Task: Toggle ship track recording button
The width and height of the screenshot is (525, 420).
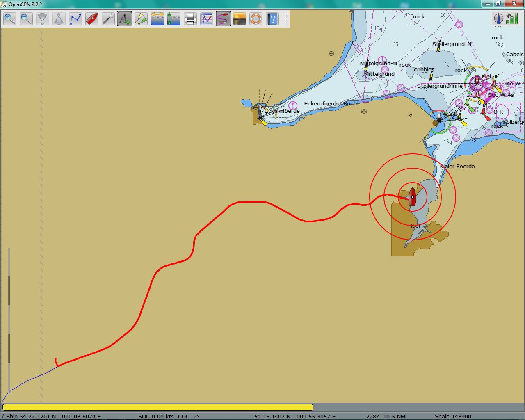Action: (x=223, y=19)
